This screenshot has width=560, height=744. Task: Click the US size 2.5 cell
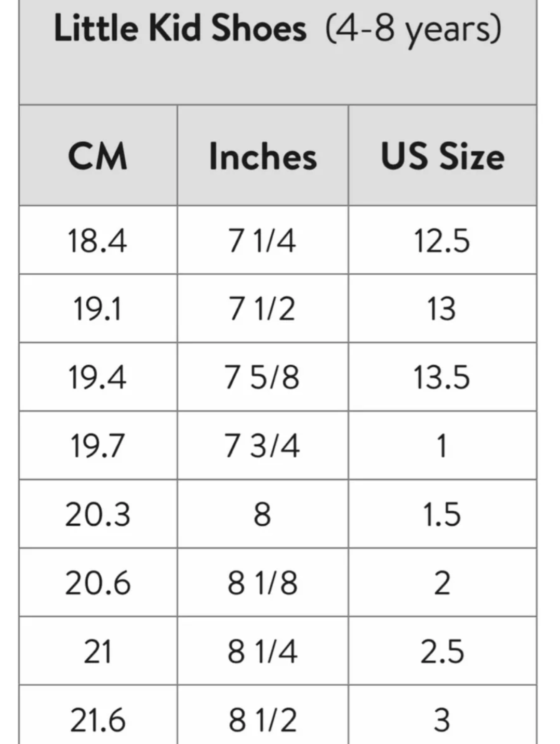click(x=442, y=652)
